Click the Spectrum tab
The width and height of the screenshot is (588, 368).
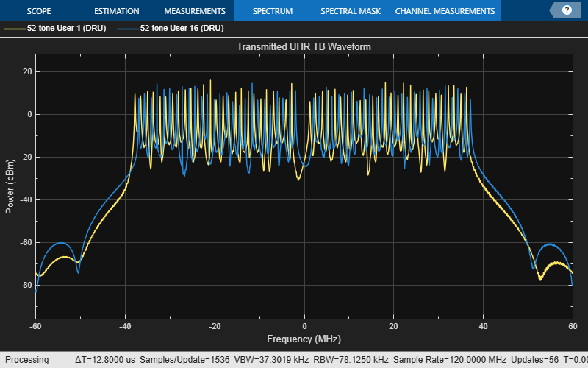(x=272, y=11)
